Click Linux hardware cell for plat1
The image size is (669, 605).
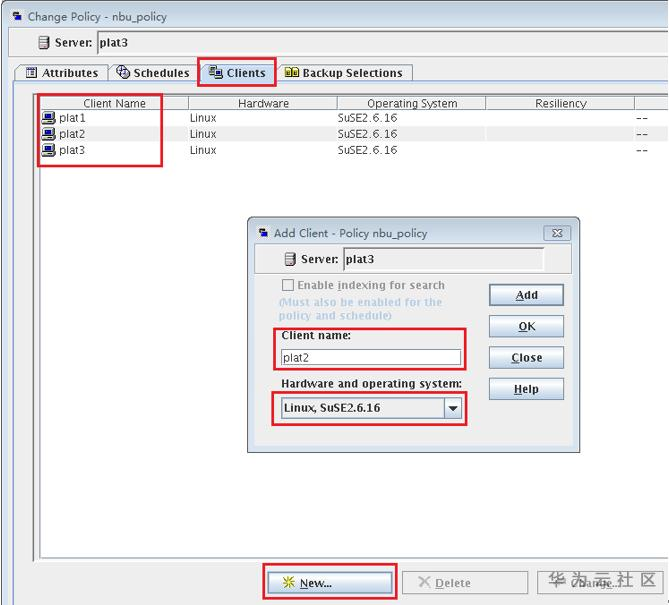tap(203, 118)
